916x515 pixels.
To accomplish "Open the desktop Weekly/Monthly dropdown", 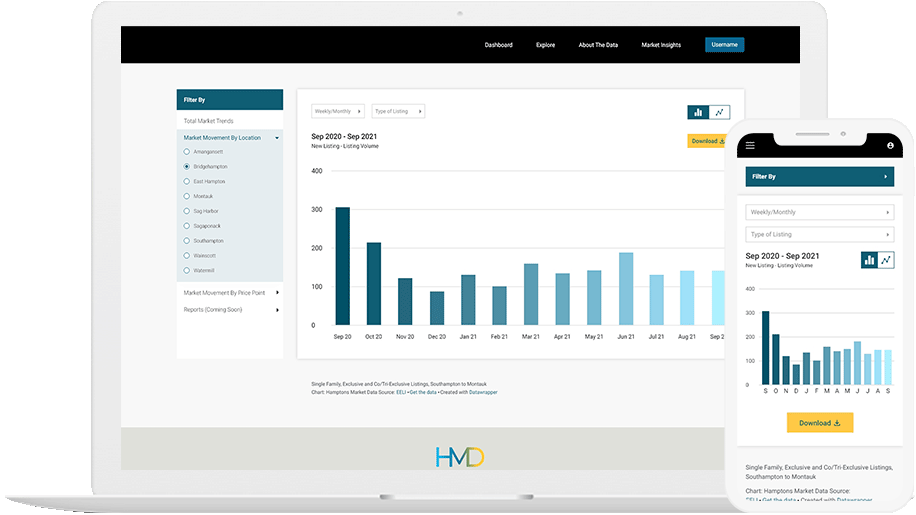I will tap(337, 112).
